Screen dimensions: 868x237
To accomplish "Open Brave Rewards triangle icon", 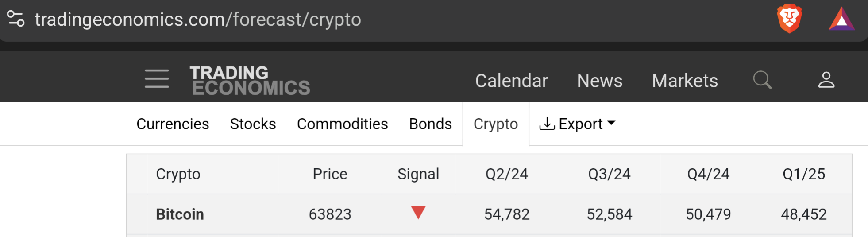I will coord(841,20).
